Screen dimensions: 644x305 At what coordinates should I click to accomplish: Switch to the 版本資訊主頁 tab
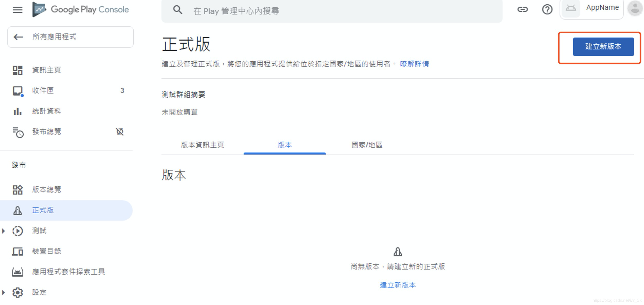click(202, 145)
